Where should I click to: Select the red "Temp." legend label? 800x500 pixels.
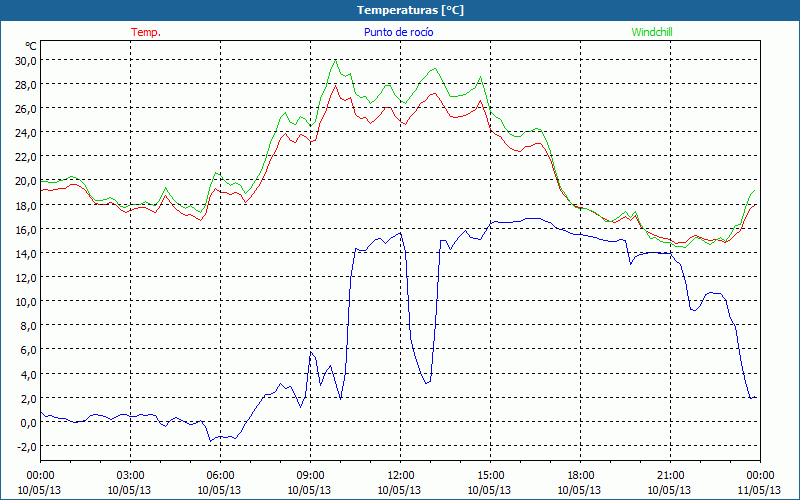pos(146,32)
